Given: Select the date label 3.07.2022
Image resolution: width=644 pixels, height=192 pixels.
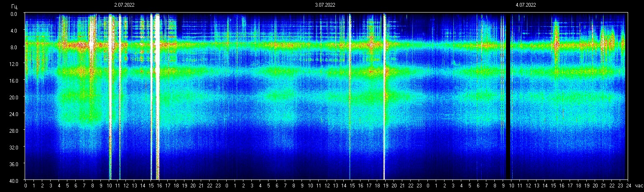Looking at the screenshot, I should point(325,5).
